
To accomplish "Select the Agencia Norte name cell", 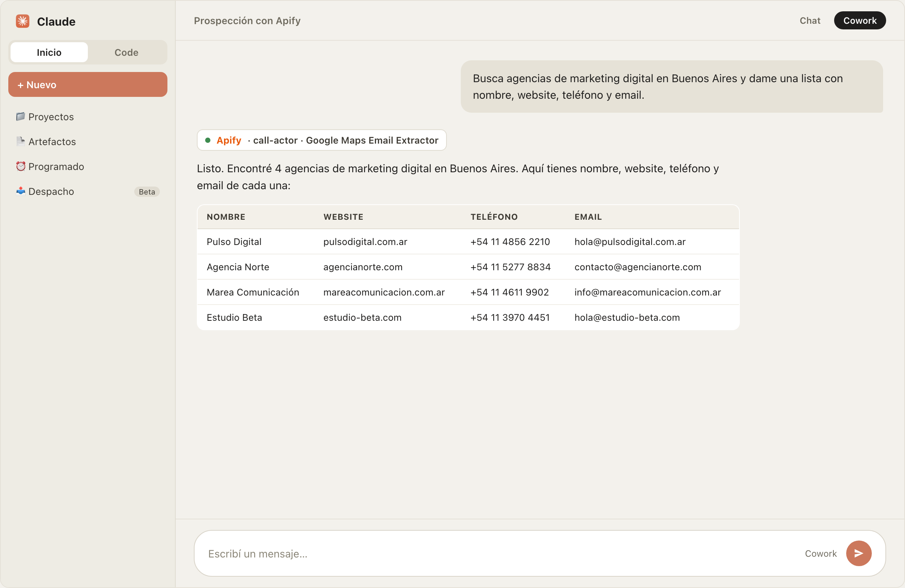I will coord(238,267).
